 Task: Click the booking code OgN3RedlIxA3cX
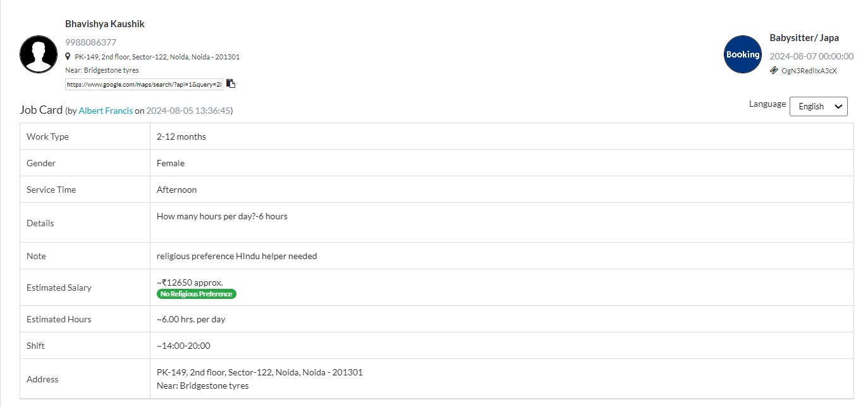tap(809, 71)
